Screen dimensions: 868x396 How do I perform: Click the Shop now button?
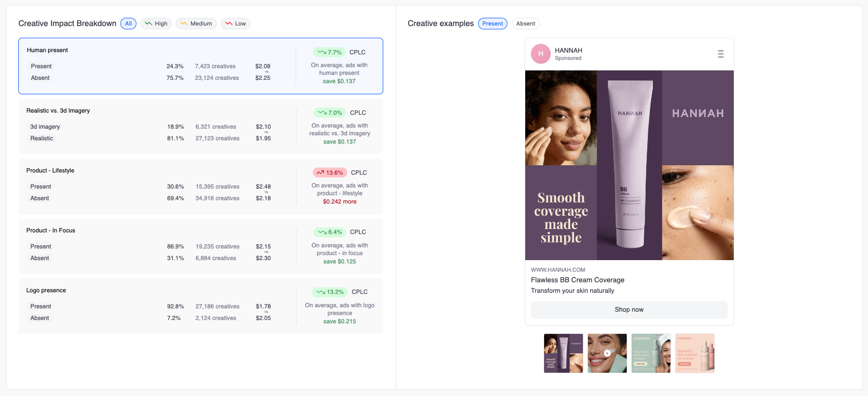pos(629,309)
